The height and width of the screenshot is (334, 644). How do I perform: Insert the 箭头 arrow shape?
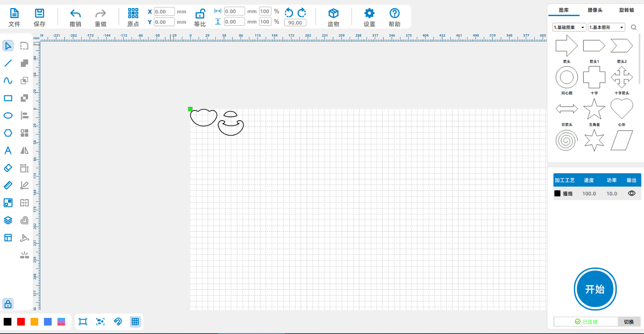pyautogui.click(x=567, y=46)
